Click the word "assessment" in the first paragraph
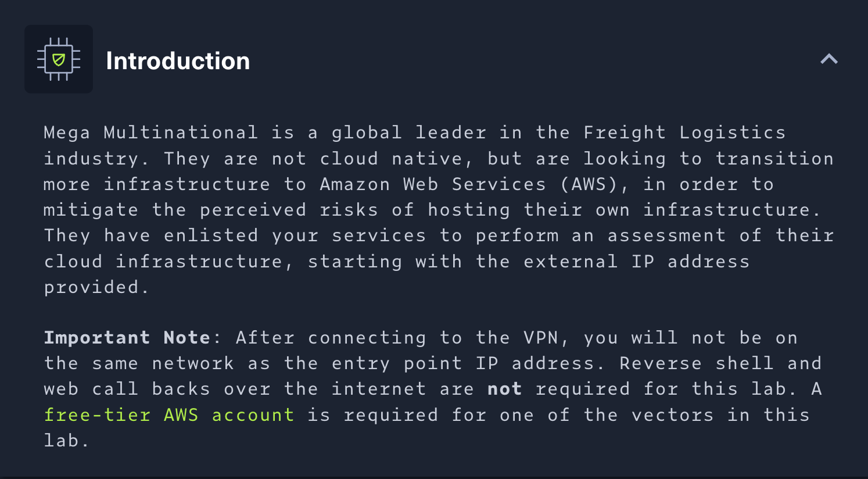 [666, 235]
